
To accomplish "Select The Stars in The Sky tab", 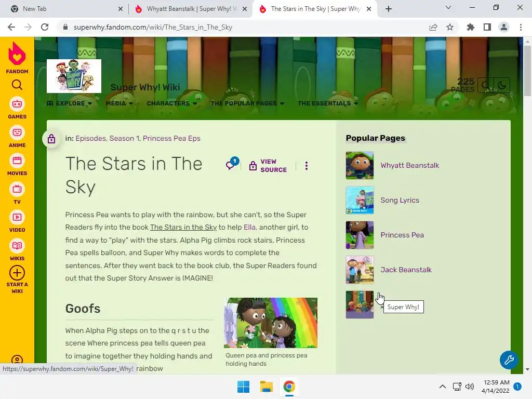I will click(315, 9).
